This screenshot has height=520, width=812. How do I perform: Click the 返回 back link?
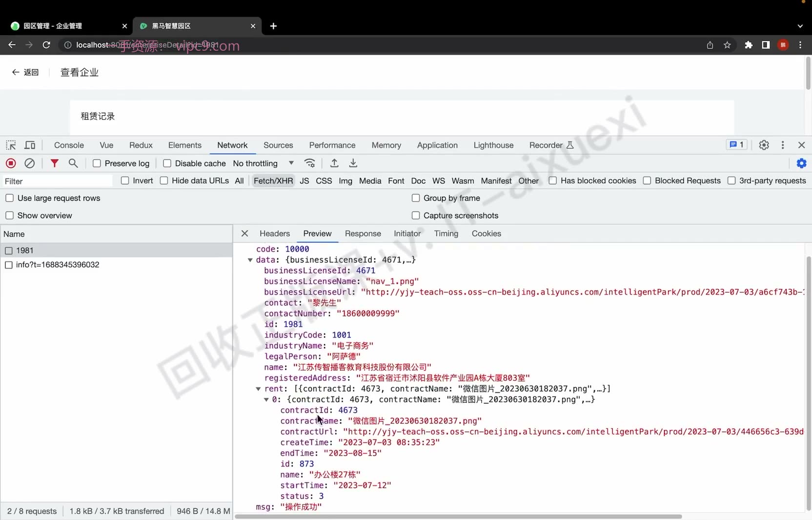click(25, 72)
